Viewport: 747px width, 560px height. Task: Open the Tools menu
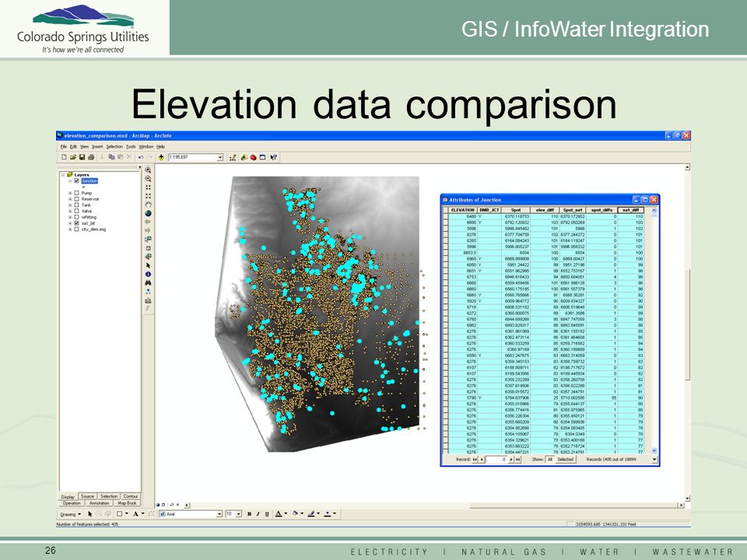click(131, 147)
